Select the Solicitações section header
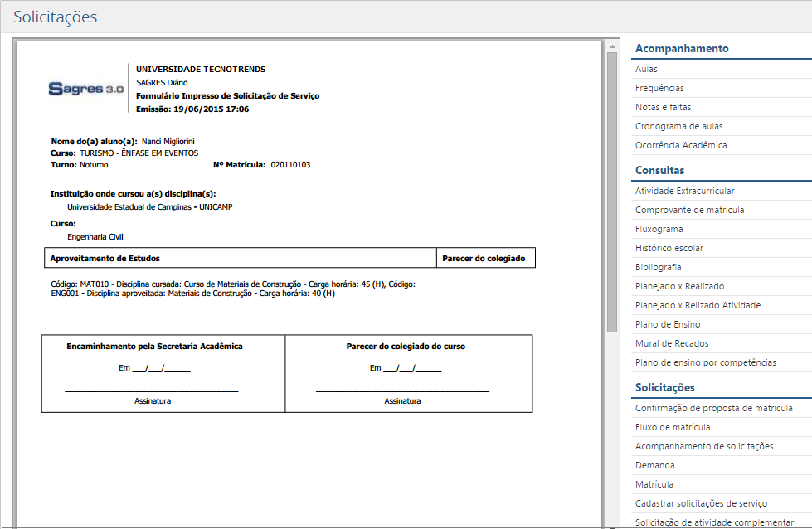The height and width of the screenshot is (529, 812). coord(664,386)
